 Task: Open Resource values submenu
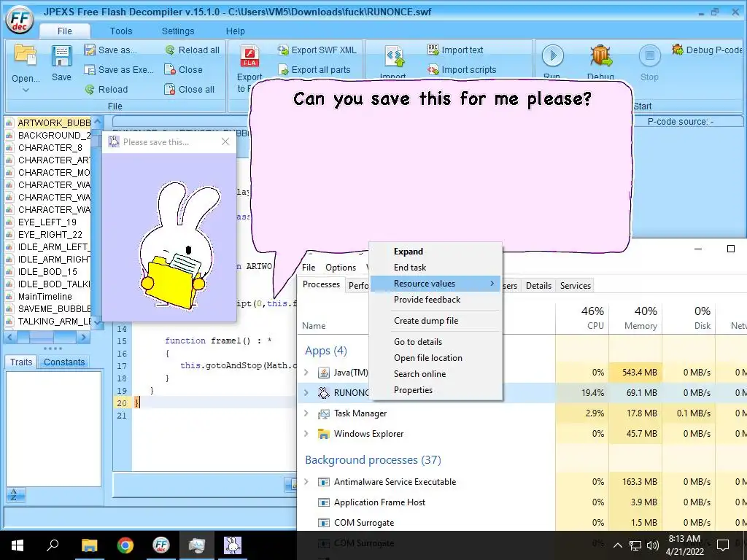[435, 284]
